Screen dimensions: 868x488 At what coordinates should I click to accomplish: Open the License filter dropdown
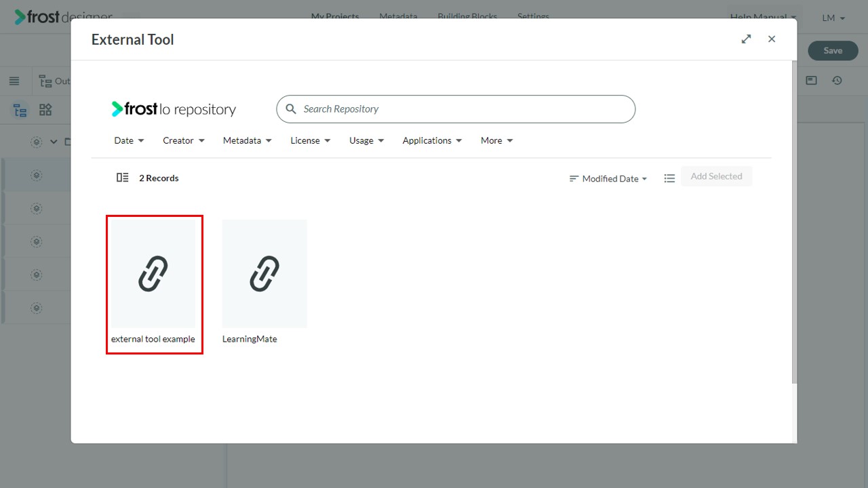(311, 140)
